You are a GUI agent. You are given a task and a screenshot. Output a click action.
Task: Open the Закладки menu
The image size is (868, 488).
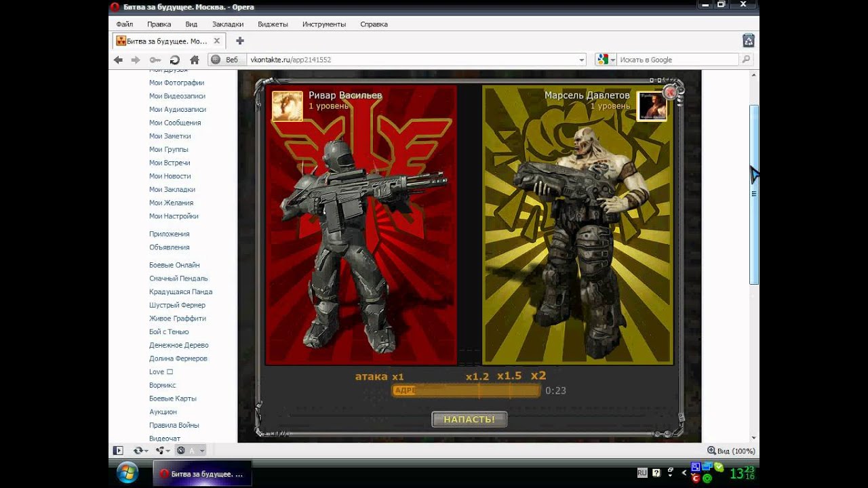click(x=227, y=24)
